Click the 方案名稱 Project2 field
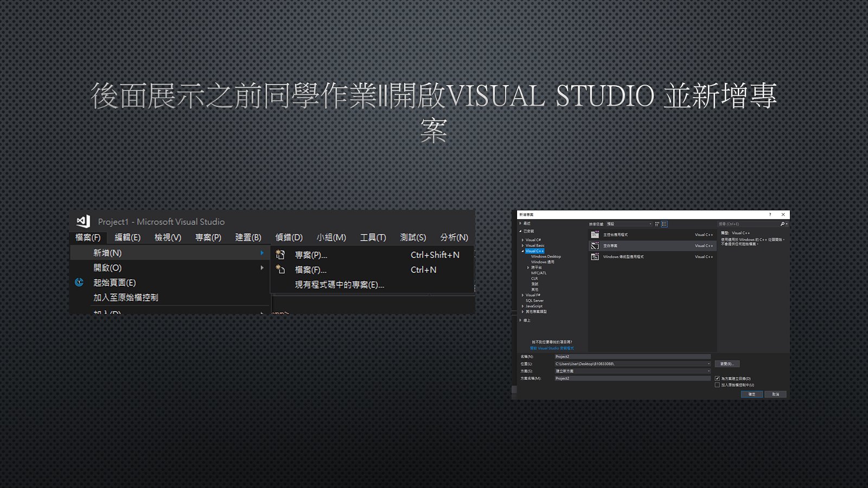 tap(633, 378)
